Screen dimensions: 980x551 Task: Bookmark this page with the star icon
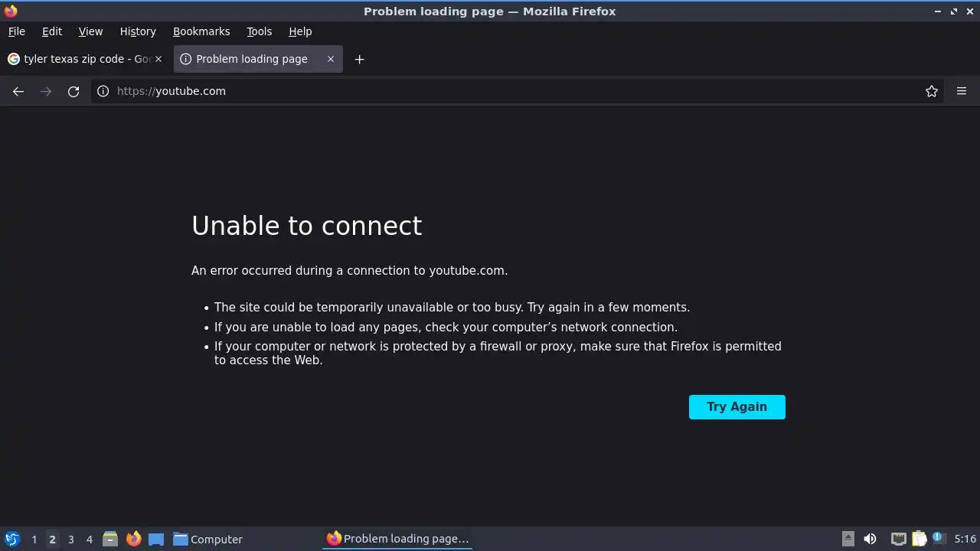pyautogui.click(x=932, y=91)
